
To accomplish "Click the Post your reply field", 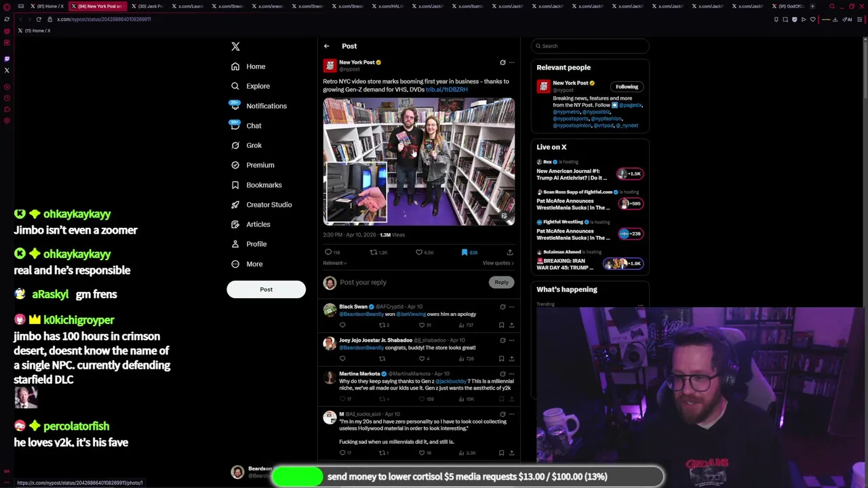I will [412, 282].
